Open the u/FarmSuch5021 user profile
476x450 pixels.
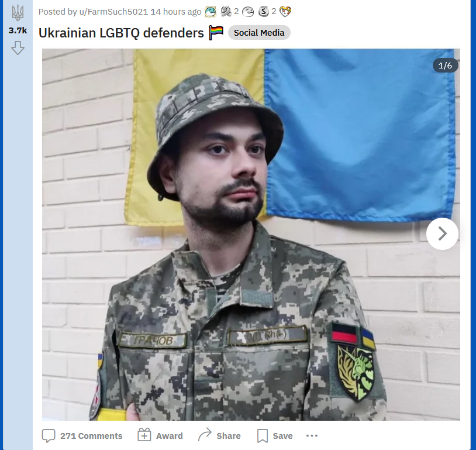(113, 12)
